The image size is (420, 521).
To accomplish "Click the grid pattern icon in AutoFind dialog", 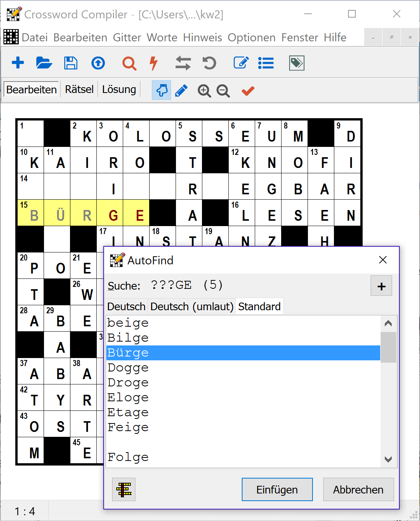I will click(x=123, y=489).
